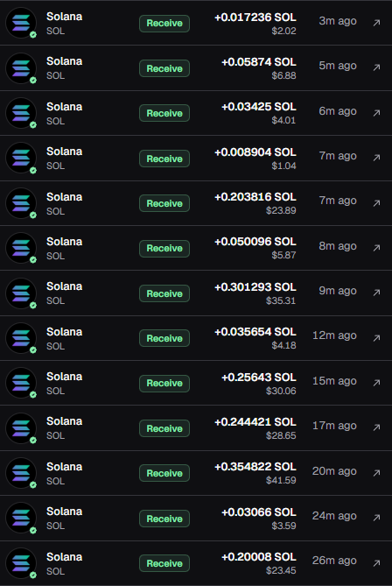The image size is (392, 586).
Task: Click Solana token logo in the 3m ago row
Action: click(x=21, y=23)
